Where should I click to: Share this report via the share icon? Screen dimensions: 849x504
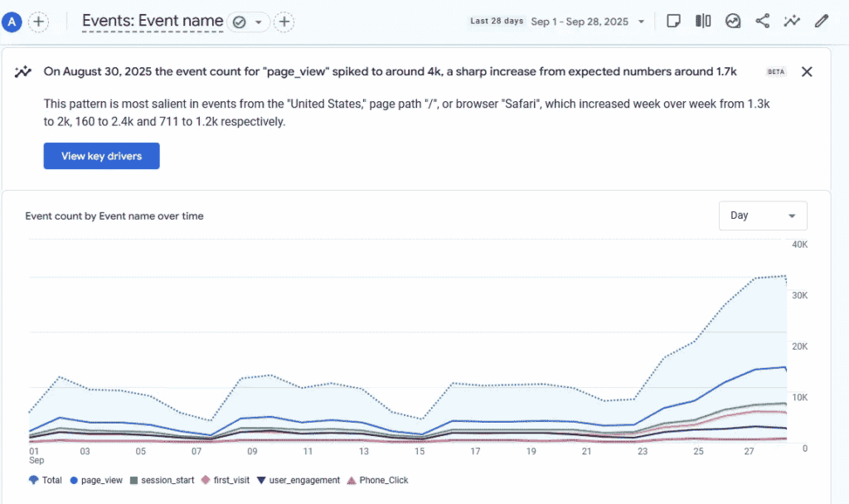click(x=763, y=21)
